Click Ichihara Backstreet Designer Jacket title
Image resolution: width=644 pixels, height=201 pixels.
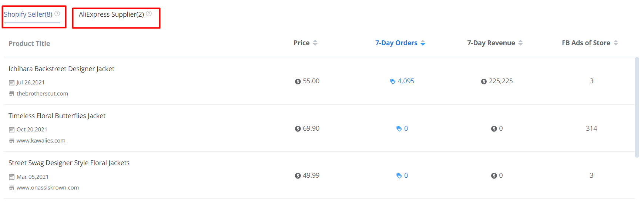point(61,69)
